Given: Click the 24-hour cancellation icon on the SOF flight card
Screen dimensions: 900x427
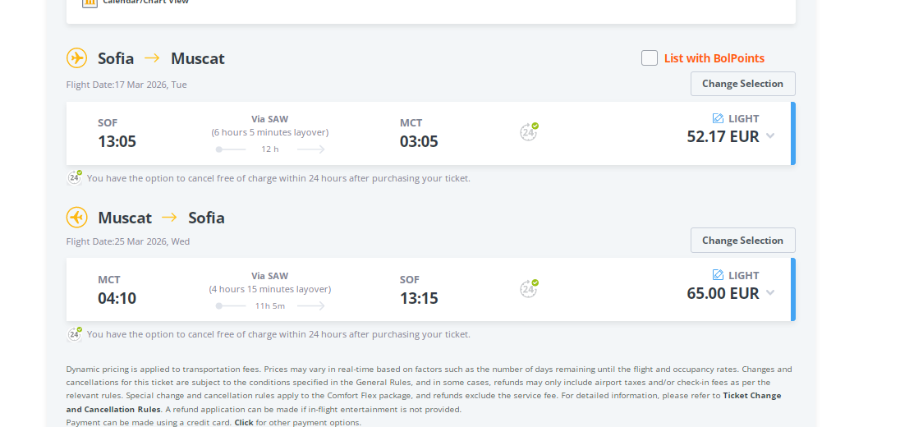Looking at the screenshot, I should [529, 132].
